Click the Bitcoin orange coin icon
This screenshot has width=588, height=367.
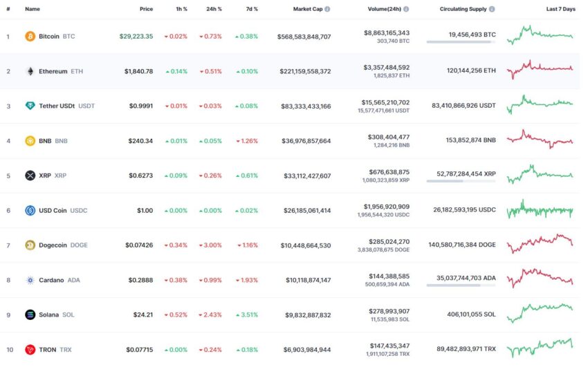pos(30,37)
